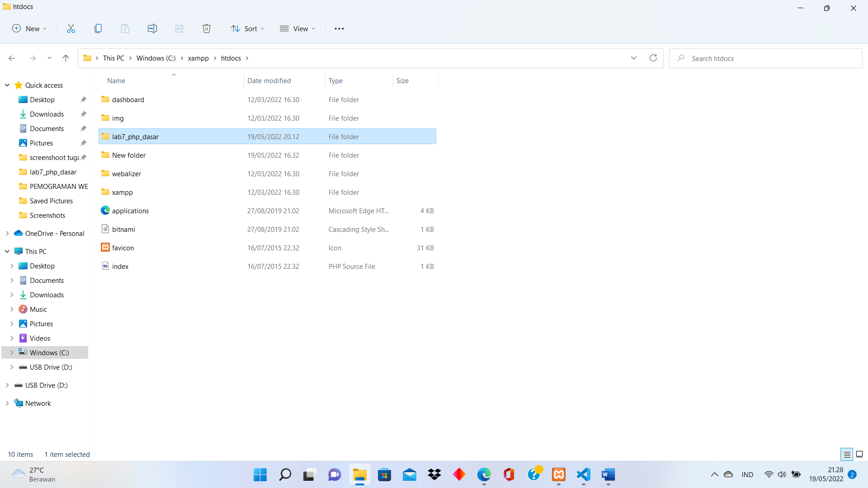Screen dimensions: 868x488
Task: Switch to details view layout toggle
Action: [847, 454]
